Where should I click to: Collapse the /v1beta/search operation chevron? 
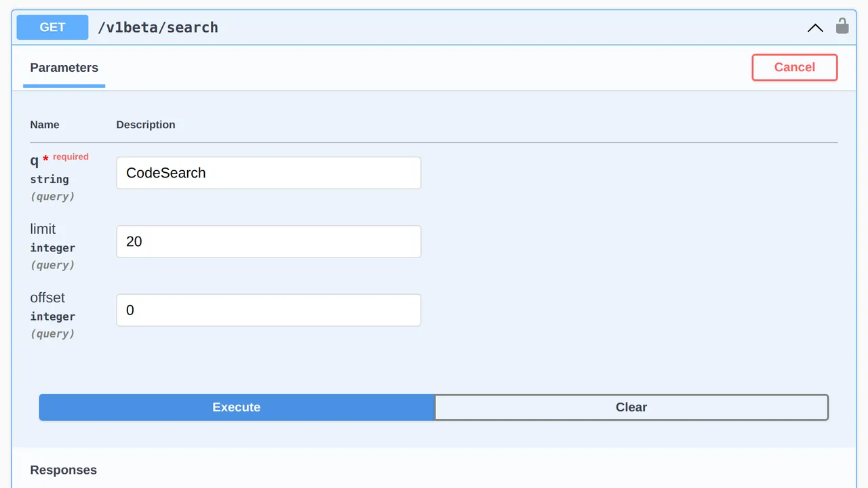point(815,28)
